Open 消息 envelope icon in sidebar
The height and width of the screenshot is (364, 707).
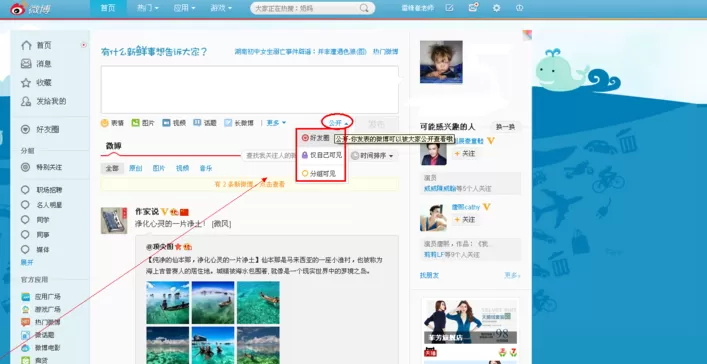pyautogui.click(x=26, y=64)
